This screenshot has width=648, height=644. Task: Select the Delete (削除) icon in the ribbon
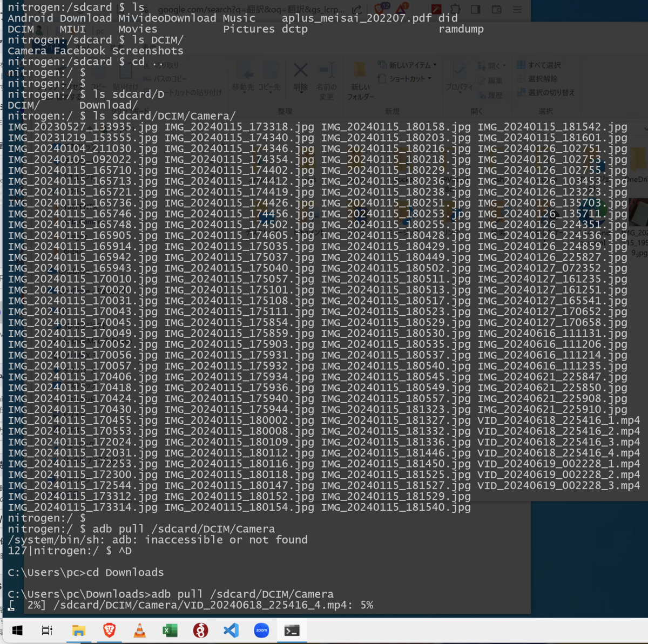(300, 73)
